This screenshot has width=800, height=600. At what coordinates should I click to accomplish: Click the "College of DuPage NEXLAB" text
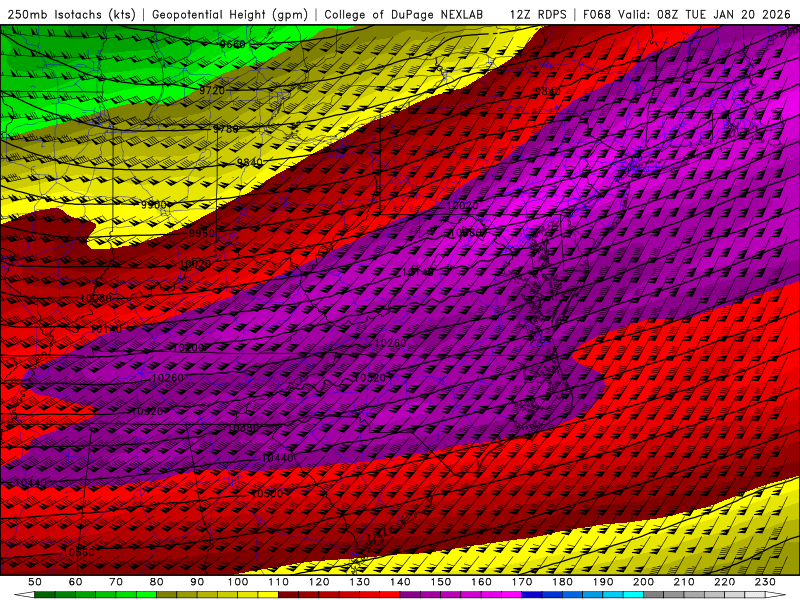pyautogui.click(x=403, y=15)
